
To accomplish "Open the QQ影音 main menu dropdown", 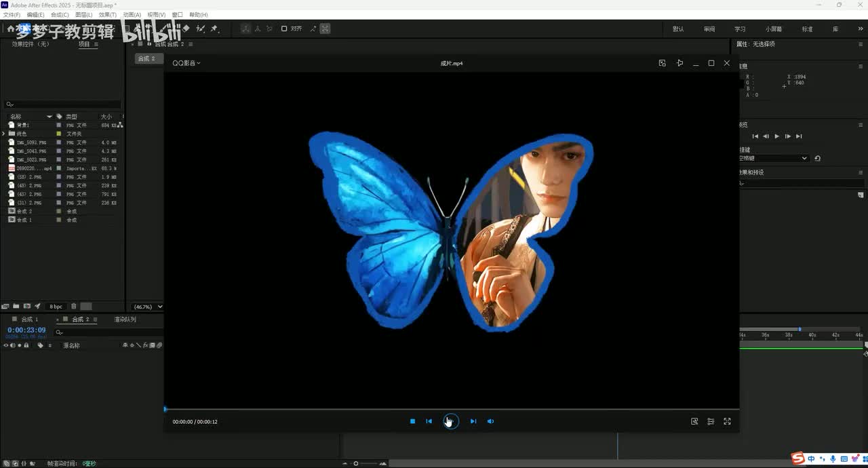I will click(x=186, y=63).
